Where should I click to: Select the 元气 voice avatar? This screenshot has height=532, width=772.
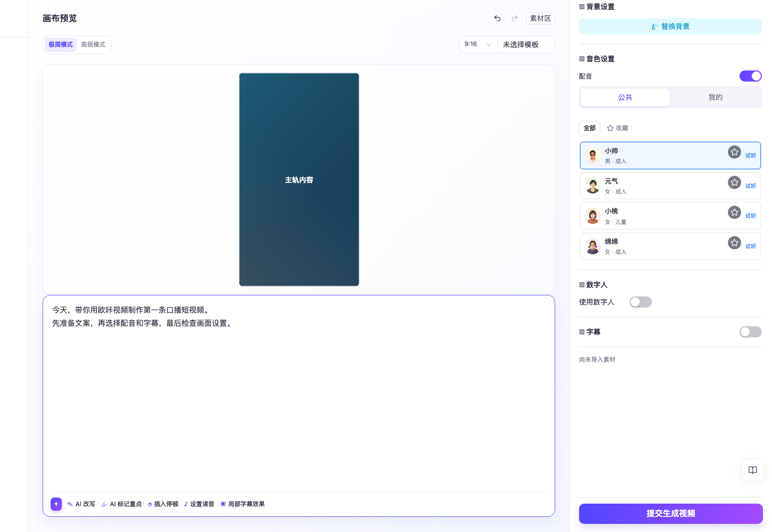point(593,186)
